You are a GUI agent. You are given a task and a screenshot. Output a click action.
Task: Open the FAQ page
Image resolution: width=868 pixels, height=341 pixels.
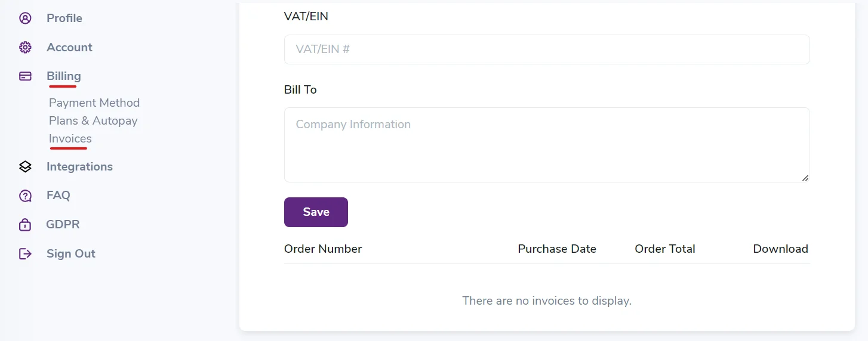[59, 195]
